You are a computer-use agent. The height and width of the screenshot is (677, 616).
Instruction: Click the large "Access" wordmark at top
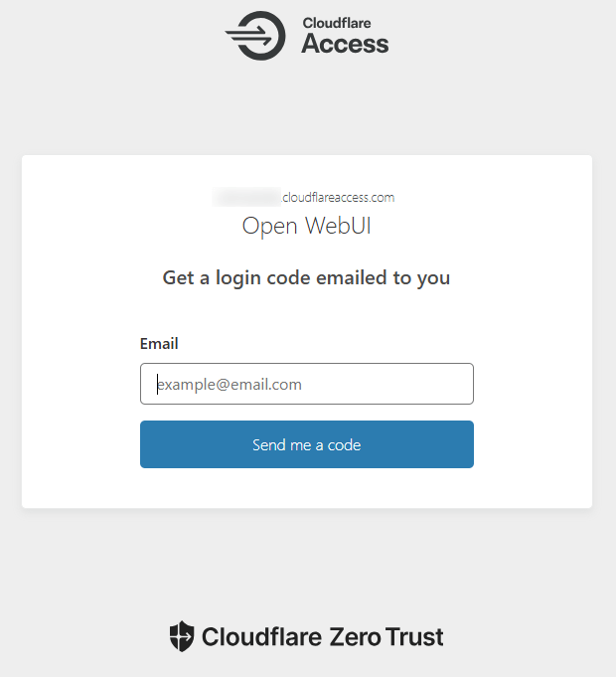(345, 43)
